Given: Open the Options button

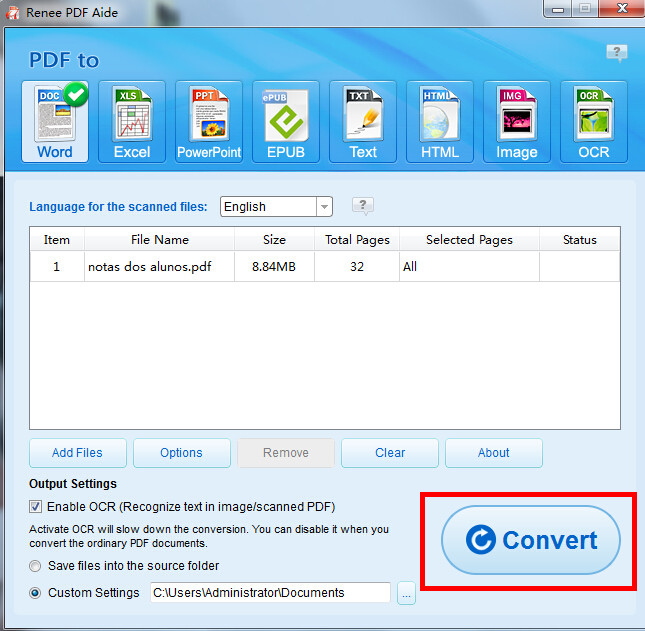Looking at the screenshot, I should (181, 453).
